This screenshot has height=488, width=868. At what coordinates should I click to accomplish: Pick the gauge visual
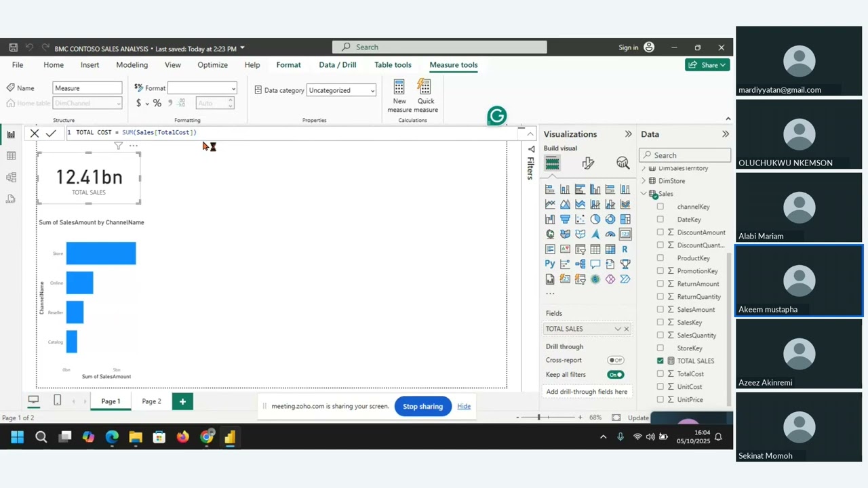coord(610,234)
